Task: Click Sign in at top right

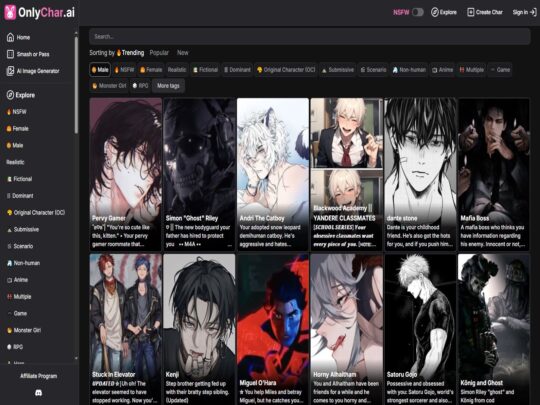Action: click(524, 12)
